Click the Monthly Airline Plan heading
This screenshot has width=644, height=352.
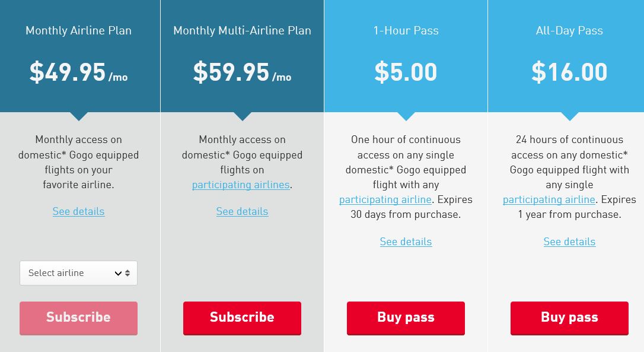(78, 31)
